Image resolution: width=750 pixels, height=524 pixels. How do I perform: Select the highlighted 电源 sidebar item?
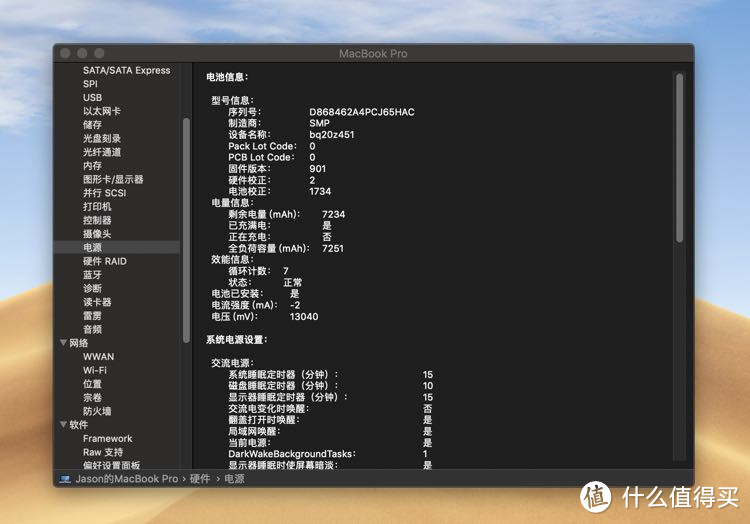tap(117, 247)
